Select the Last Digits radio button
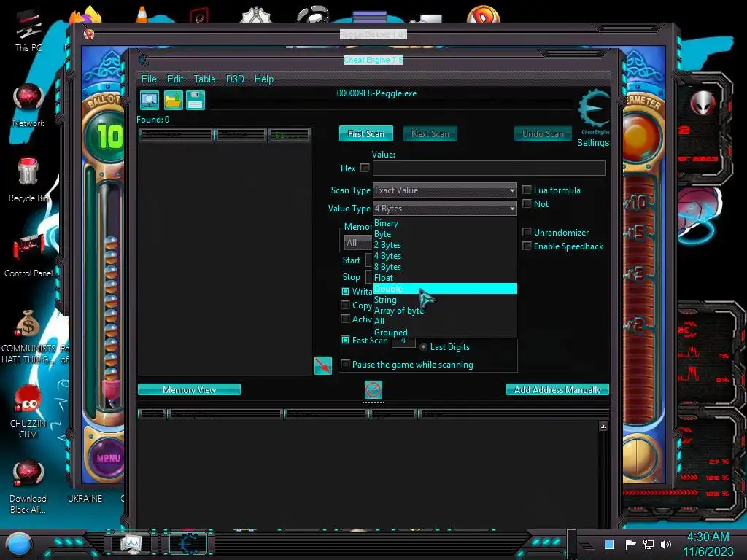 coord(424,347)
